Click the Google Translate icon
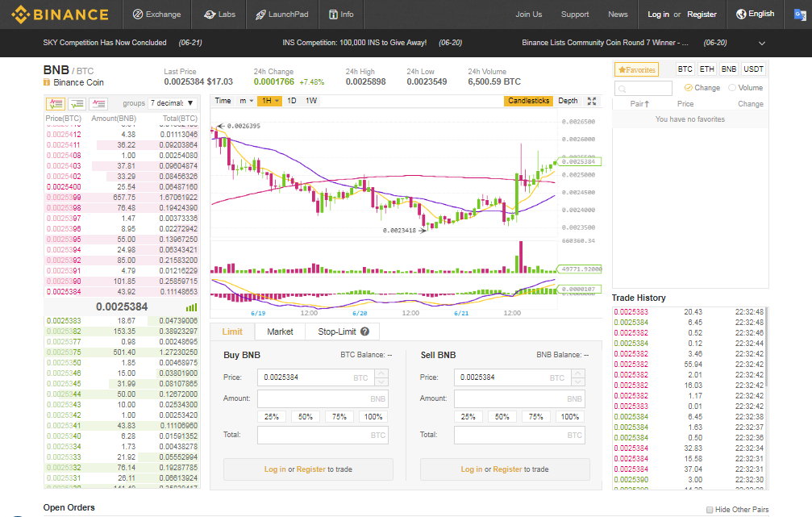Image resolution: width=812 pixels, height=517 pixels. tap(800, 15)
